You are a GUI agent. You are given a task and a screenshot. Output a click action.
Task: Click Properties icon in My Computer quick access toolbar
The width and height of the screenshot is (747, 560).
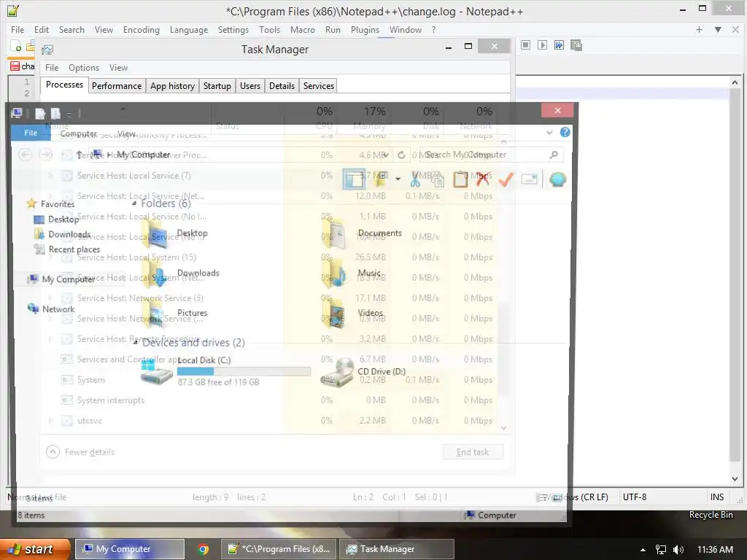[40, 113]
